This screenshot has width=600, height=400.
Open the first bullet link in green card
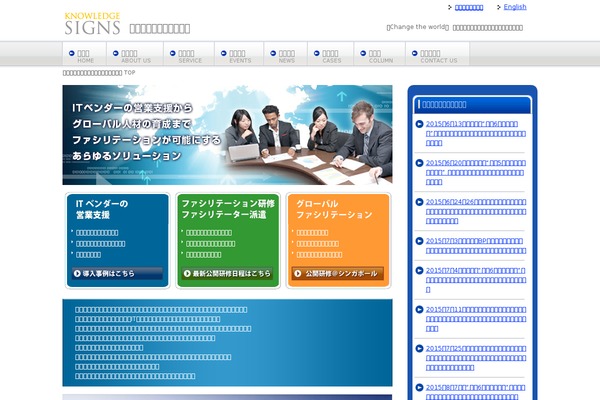pos(209,233)
